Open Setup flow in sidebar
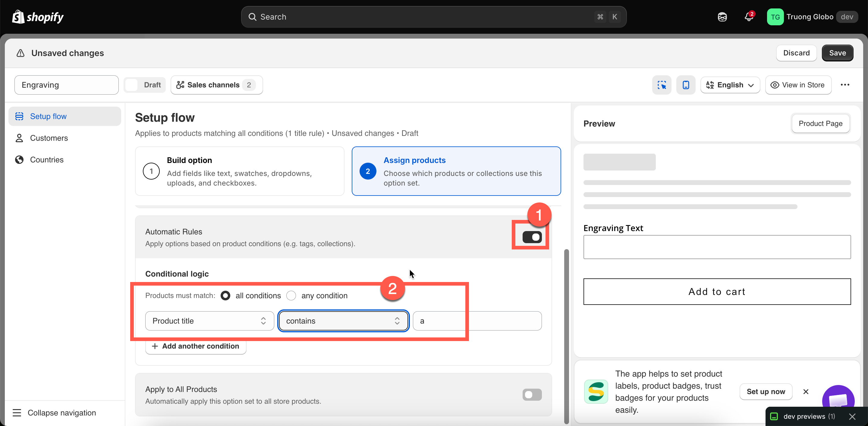868x426 pixels. [65, 116]
